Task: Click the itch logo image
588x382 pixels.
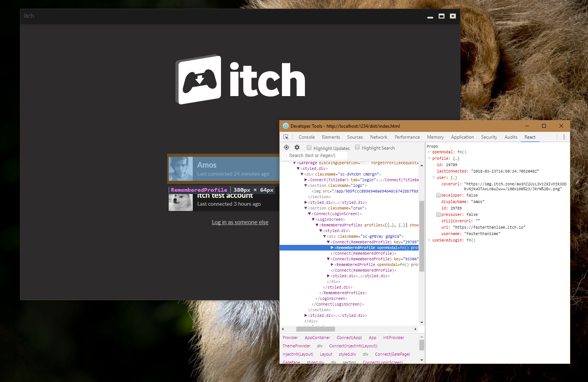Action: [240, 79]
